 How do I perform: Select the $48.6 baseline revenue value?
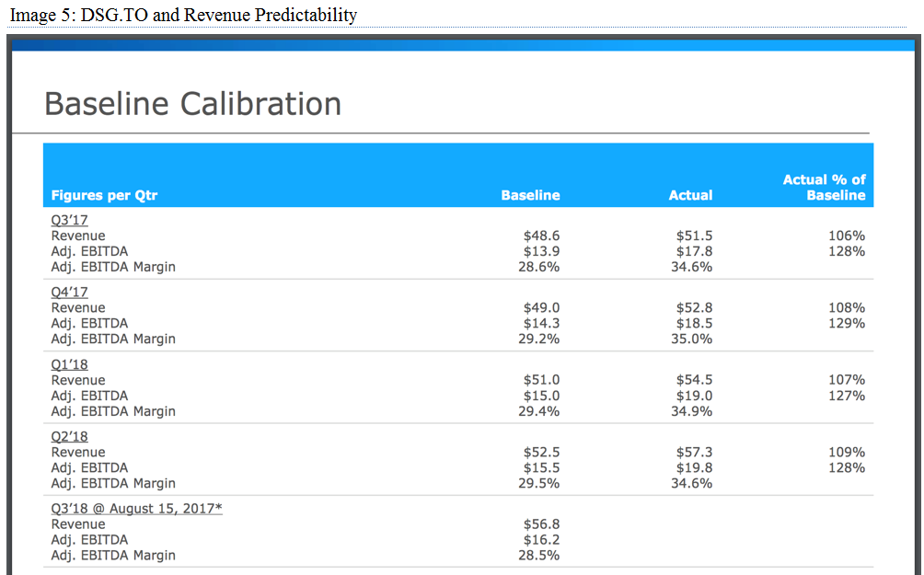click(x=541, y=236)
